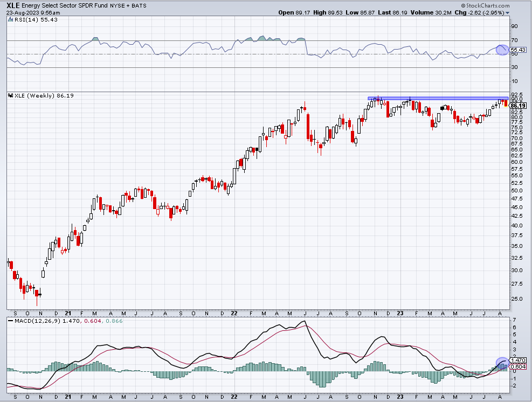Click the XLE (Weekly) 86.19 legend text
Image resolution: width=532 pixels, height=402 pixels.
tap(44, 96)
